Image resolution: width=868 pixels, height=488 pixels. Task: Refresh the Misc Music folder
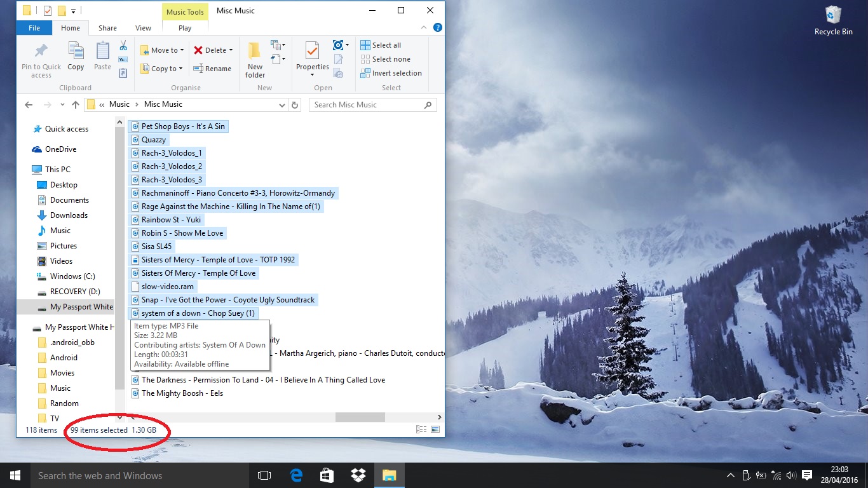point(294,105)
